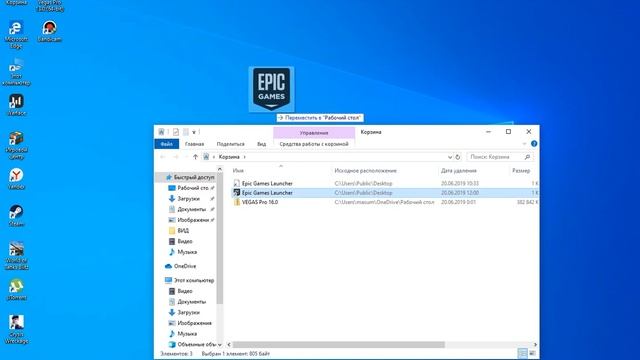Click the Управление contextual tab header
This screenshot has width=640, height=360.
[314, 133]
